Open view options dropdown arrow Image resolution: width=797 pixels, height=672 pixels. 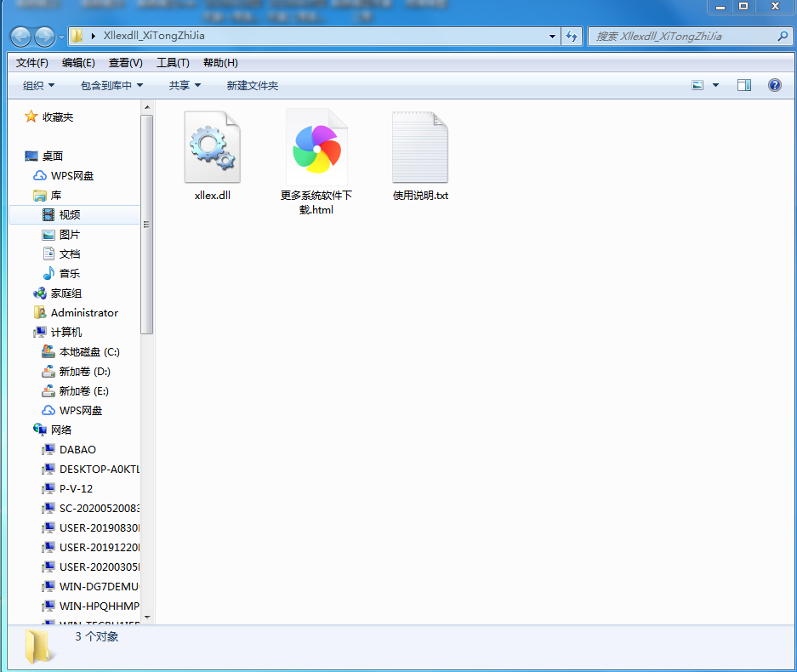[715, 85]
